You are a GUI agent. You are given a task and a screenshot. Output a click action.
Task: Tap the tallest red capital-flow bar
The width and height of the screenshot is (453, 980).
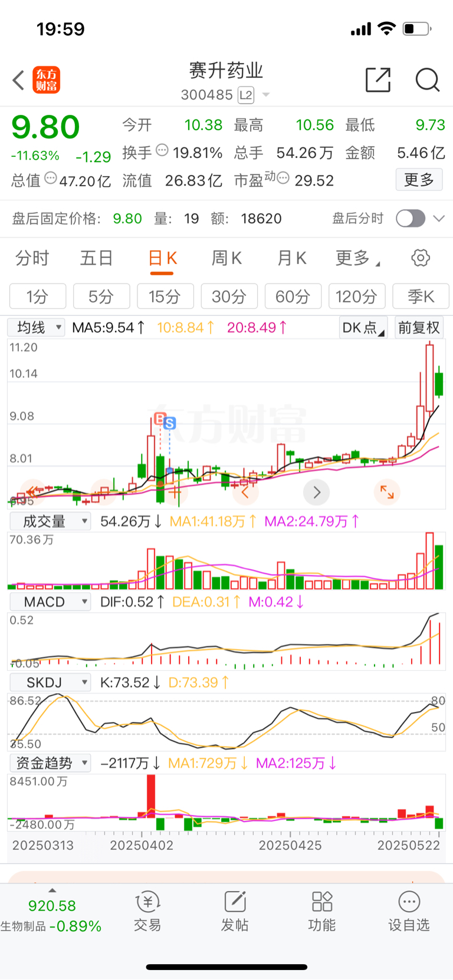tap(152, 796)
